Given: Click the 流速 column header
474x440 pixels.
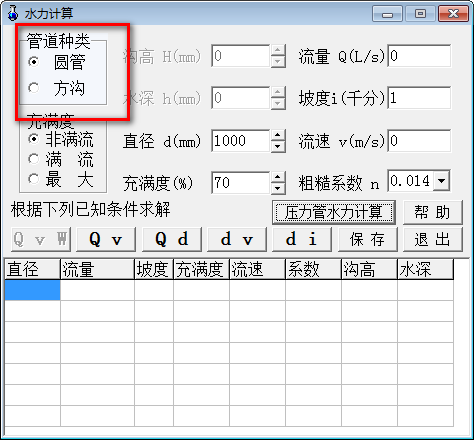Looking at the screenshot, I should point(257,269).
